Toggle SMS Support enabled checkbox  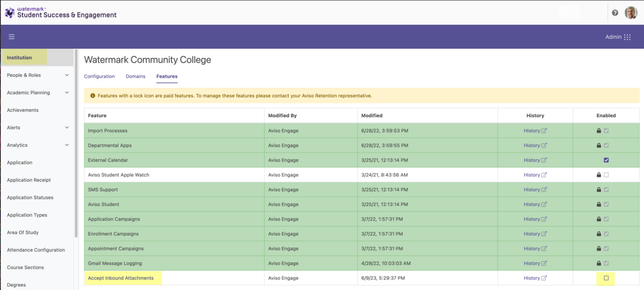(x=606, y=190)
